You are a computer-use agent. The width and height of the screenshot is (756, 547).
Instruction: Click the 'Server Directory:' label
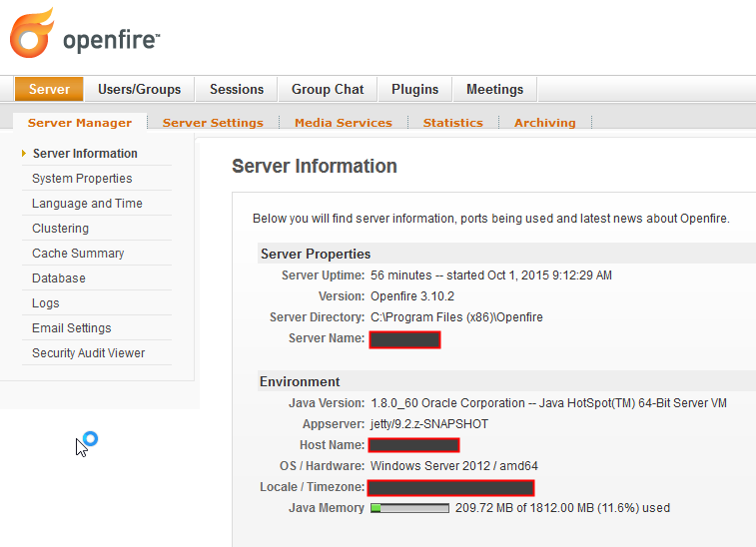coord(318,317)
